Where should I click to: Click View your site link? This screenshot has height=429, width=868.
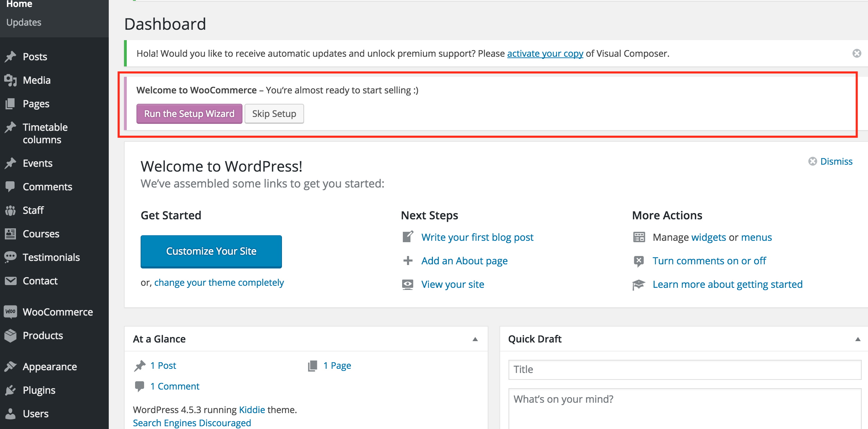coord(453,285)
